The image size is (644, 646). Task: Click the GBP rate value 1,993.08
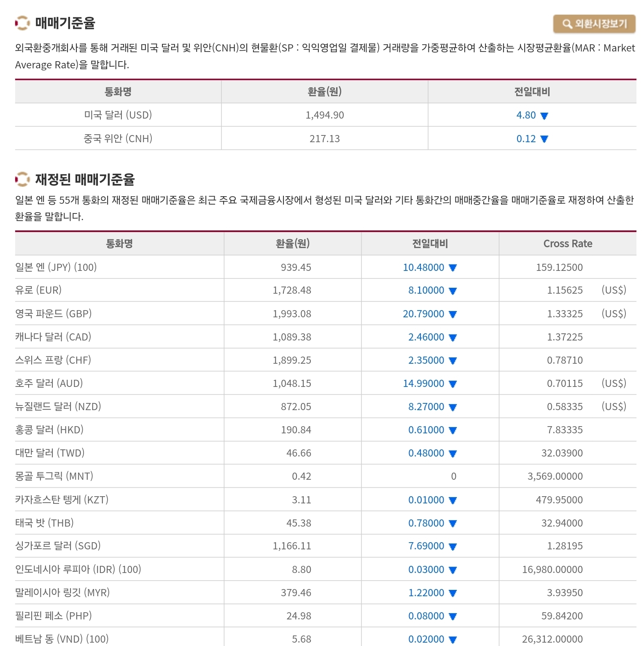tap(292, 314)
